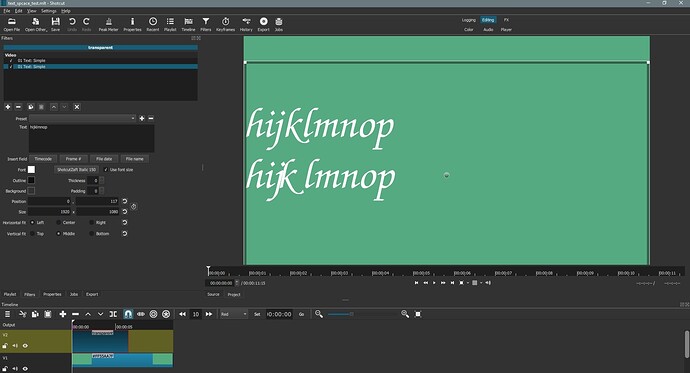The height and width of the screenshot is (373, 690).
Task: Expand the Red color dropdown in timeline
Action: (x=234, y=314)
